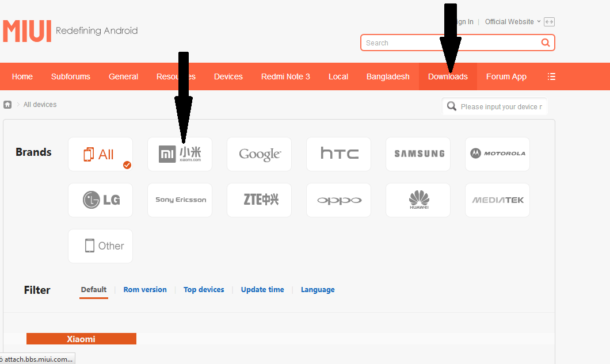The height and width of the screenshot is (364, 610).
Task: Open the Local menu item
Action: 338,76
